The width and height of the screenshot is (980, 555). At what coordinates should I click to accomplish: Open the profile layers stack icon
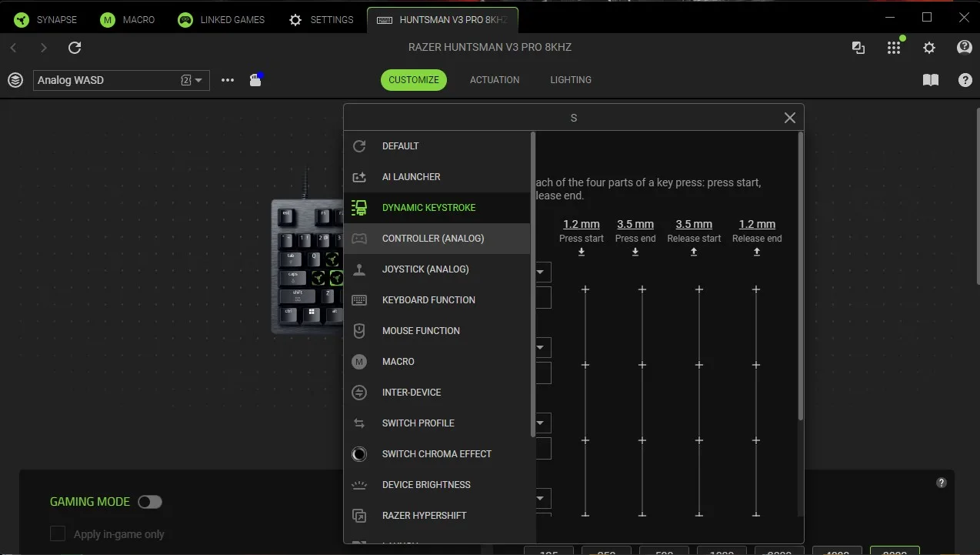pyautogui.click(x=15, y=80)
